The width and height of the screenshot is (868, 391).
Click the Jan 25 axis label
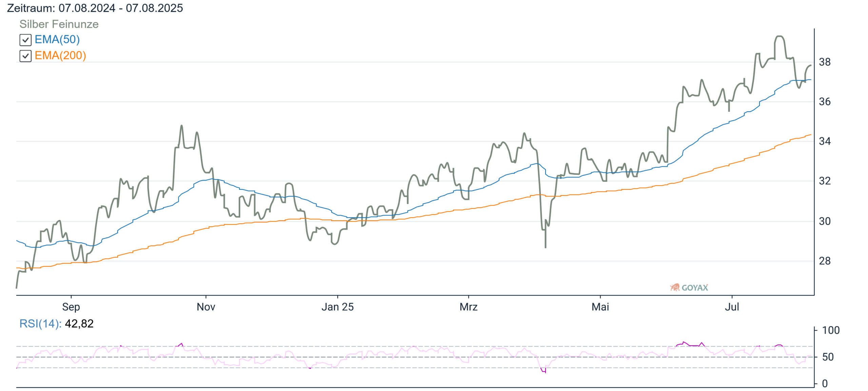click(337, 307)
